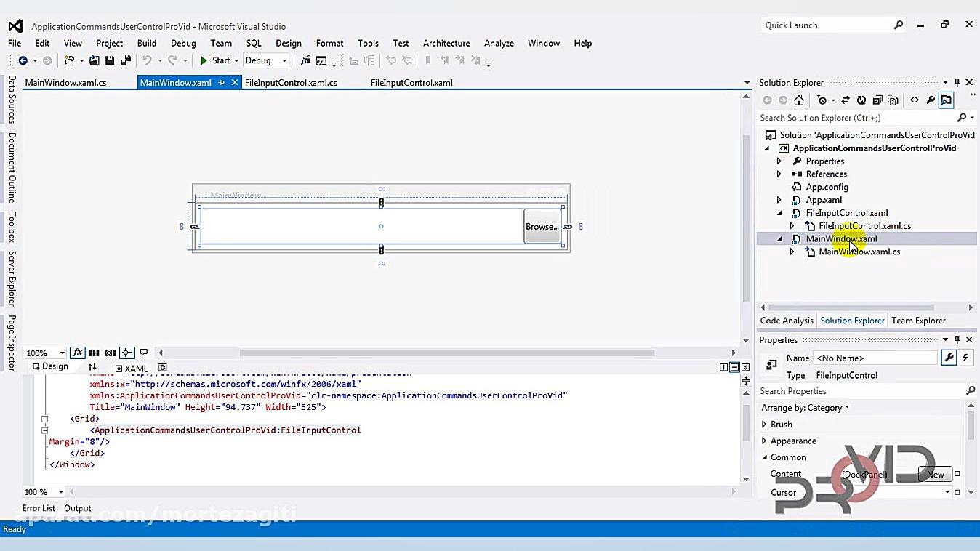Click the Show All Files icon
This screenshot has width=980, height=551.
pos(893,100)
